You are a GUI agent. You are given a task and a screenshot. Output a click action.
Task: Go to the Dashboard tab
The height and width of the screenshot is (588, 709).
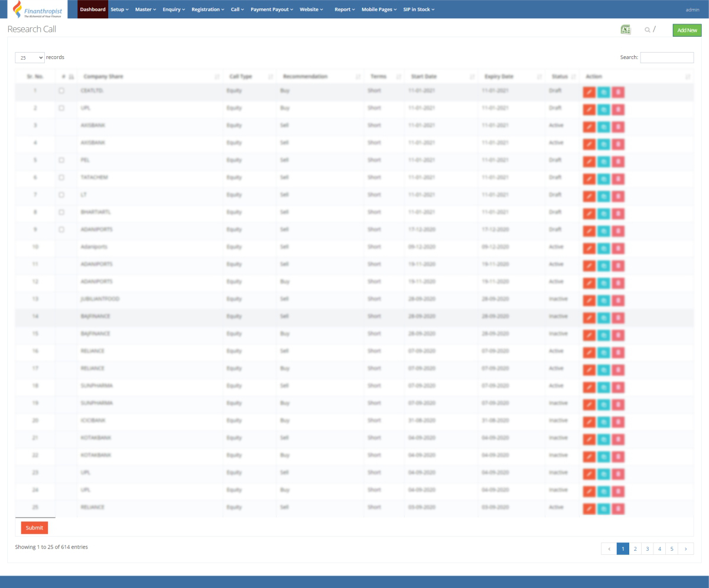tap(93, 9)
